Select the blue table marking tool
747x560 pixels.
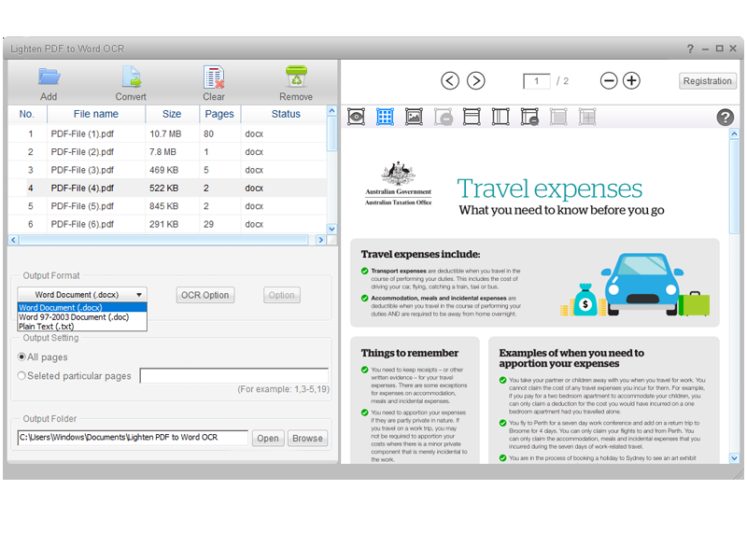[386, 116]
